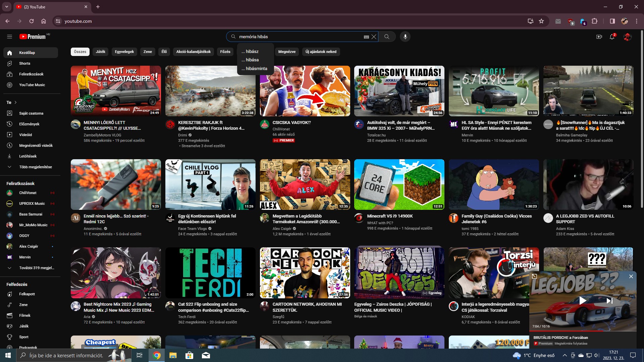Open the taskbar volume control
Screen dimensions: 644x362
pos(597,355)
